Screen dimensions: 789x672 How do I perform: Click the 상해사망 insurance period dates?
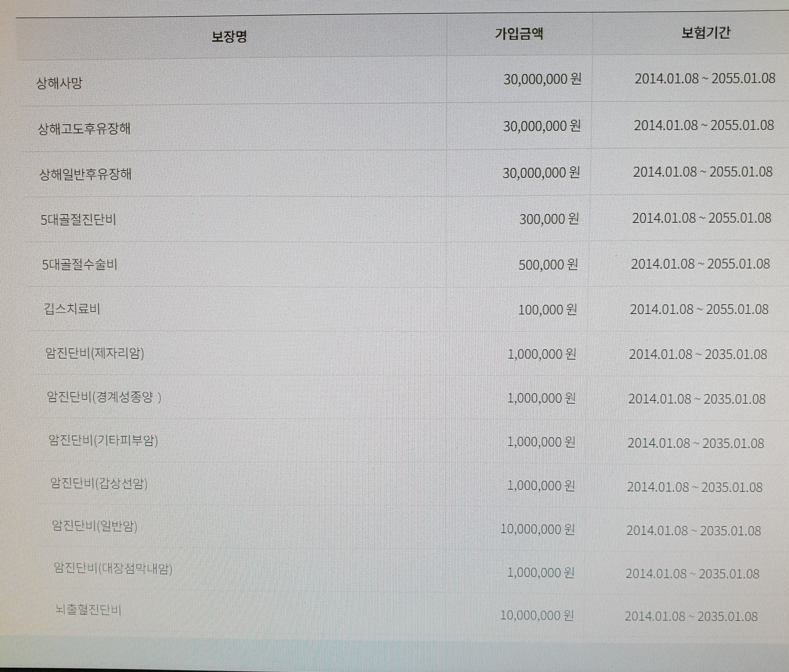coord(705,78)
